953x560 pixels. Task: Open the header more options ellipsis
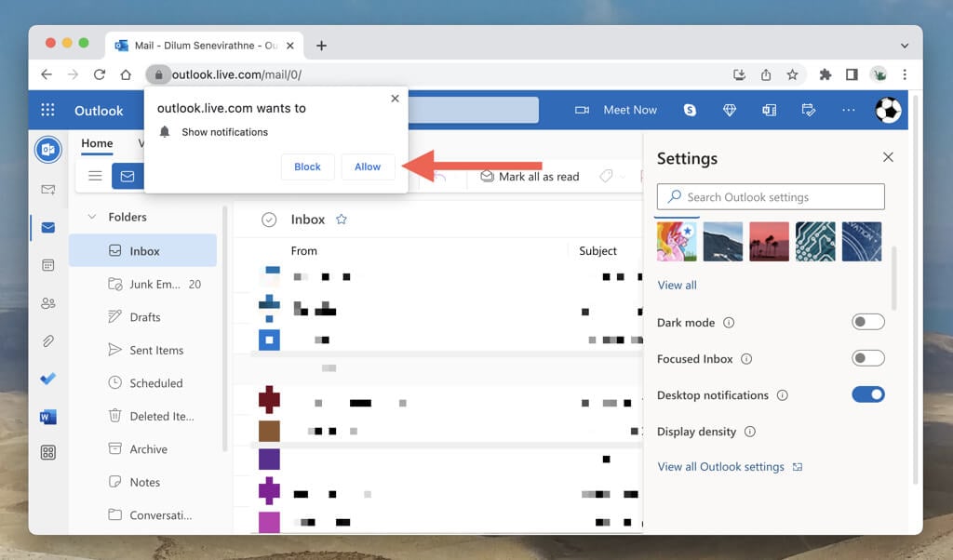[849, 110]
